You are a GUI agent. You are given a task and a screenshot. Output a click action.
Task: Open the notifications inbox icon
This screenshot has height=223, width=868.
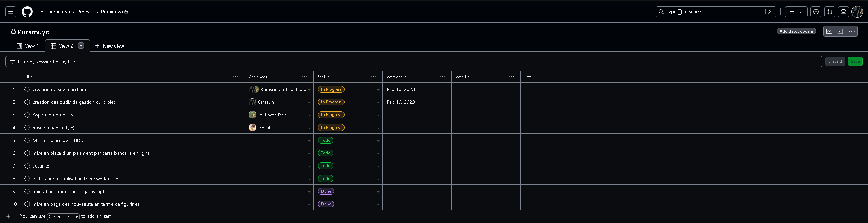point(843,12)
